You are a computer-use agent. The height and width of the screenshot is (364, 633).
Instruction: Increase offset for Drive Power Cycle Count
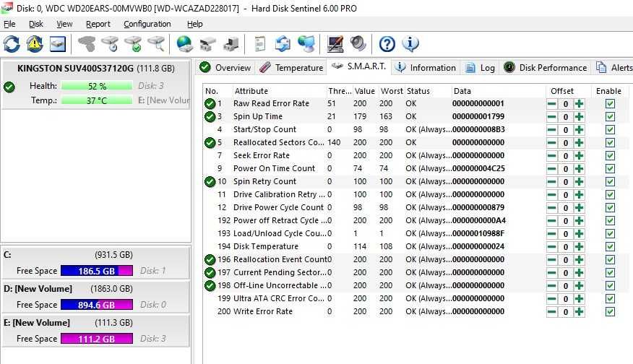(x=580, y=208)
